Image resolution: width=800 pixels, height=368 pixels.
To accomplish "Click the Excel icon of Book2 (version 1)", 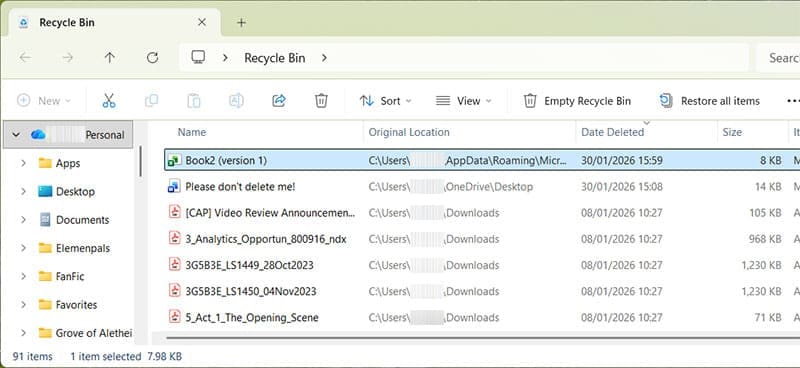I will [x=173, y=161].
